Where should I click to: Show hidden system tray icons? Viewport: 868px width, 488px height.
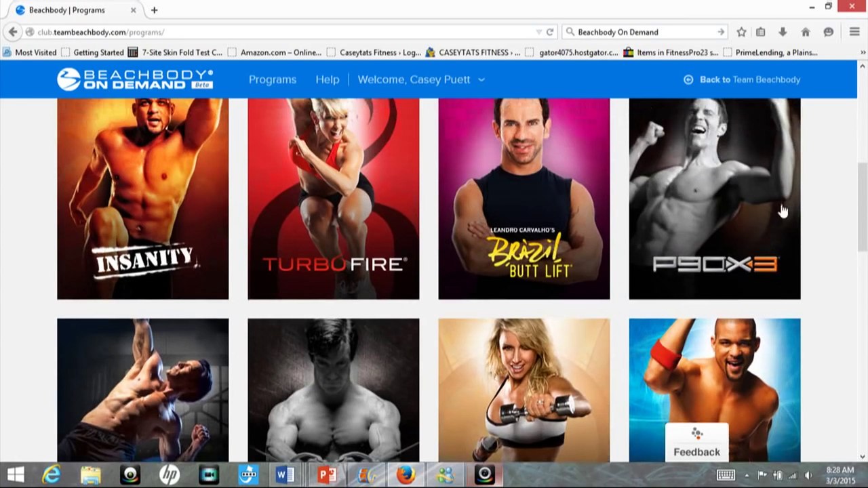pos(747,475)
